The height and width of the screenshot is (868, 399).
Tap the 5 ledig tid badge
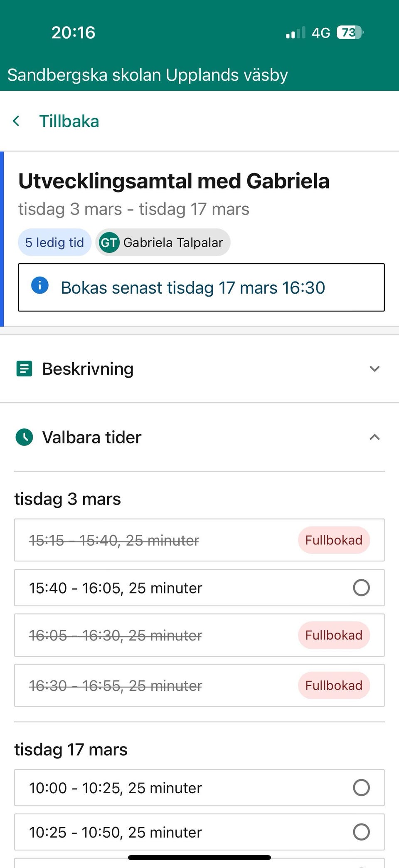(54, 242)
